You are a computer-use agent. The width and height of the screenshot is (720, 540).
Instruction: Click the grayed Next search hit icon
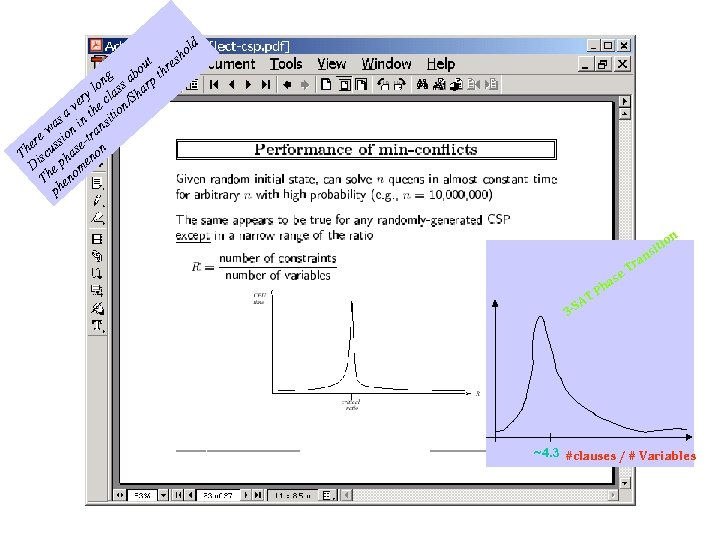point(491,84)
